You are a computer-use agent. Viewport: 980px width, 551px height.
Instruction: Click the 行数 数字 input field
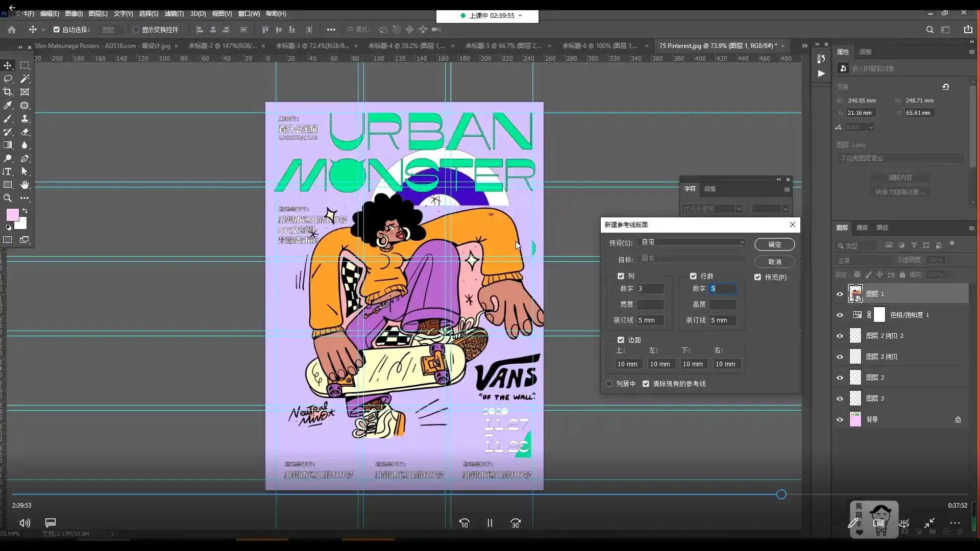(x=722, y=289)
